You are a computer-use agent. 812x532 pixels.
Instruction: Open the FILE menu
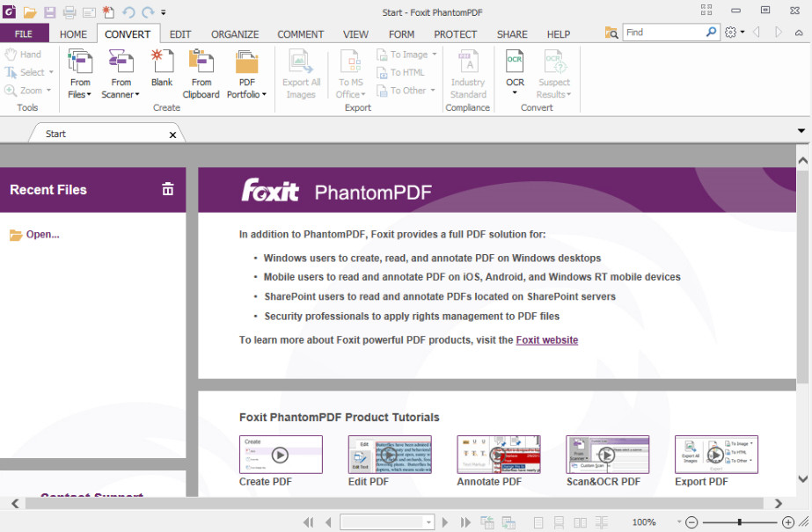tap(24, 33)
